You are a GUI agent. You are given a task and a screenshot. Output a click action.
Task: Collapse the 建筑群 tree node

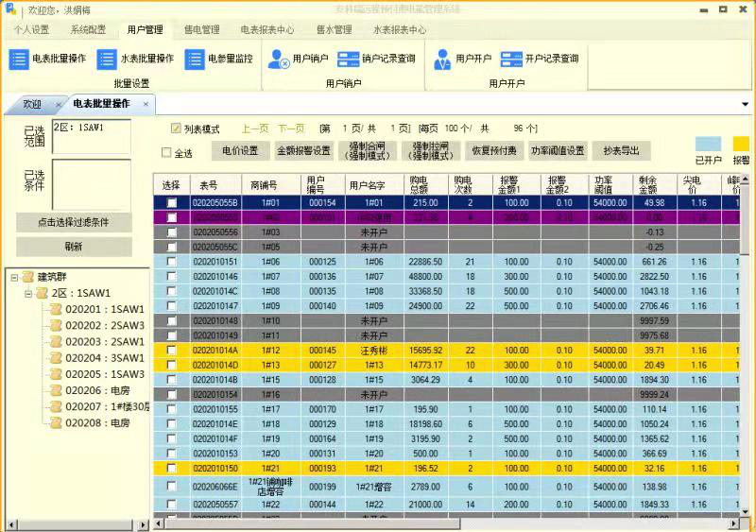coord(14,277)
